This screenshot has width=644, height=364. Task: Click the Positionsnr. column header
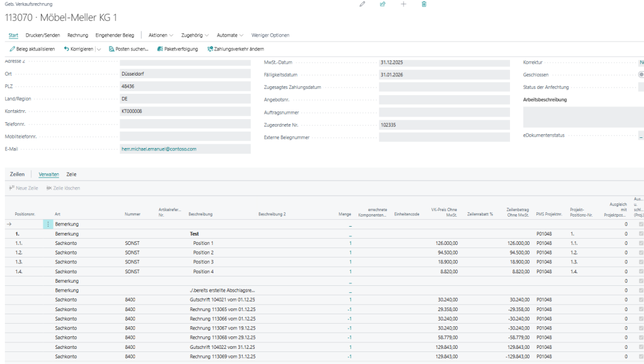(x=25, y=214)
